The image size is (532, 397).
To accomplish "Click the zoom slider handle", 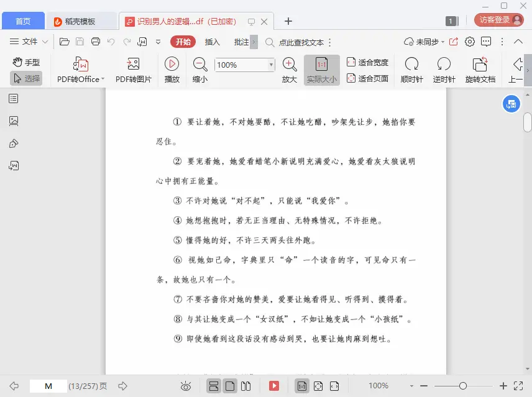I will click(x=463, y=386).
